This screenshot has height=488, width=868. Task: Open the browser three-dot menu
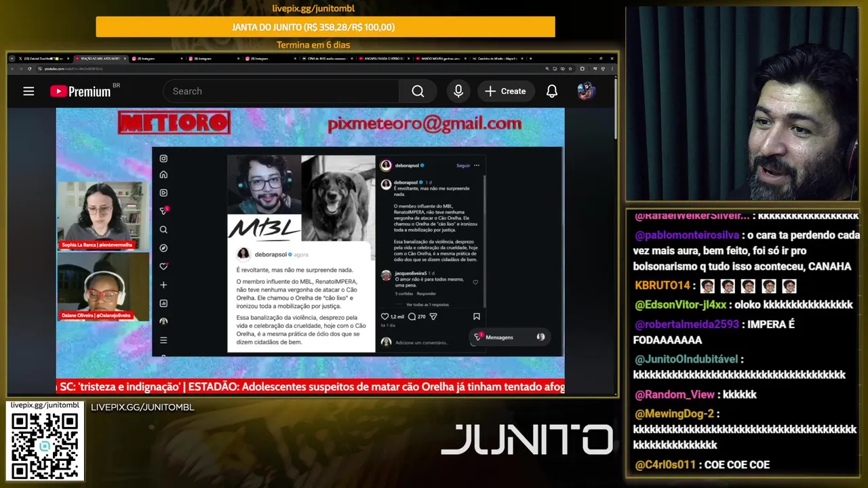(x=612, y=68)
